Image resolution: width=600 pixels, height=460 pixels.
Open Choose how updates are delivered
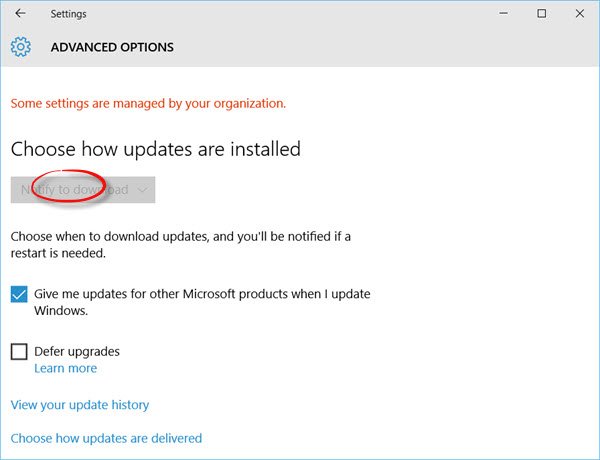(x=106, y=438)
